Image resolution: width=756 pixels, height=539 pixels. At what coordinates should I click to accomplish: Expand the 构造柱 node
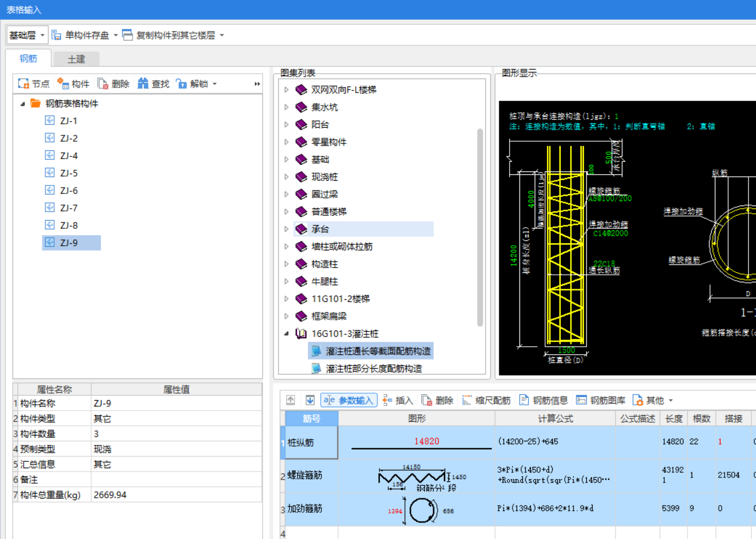tap(286, 264)
